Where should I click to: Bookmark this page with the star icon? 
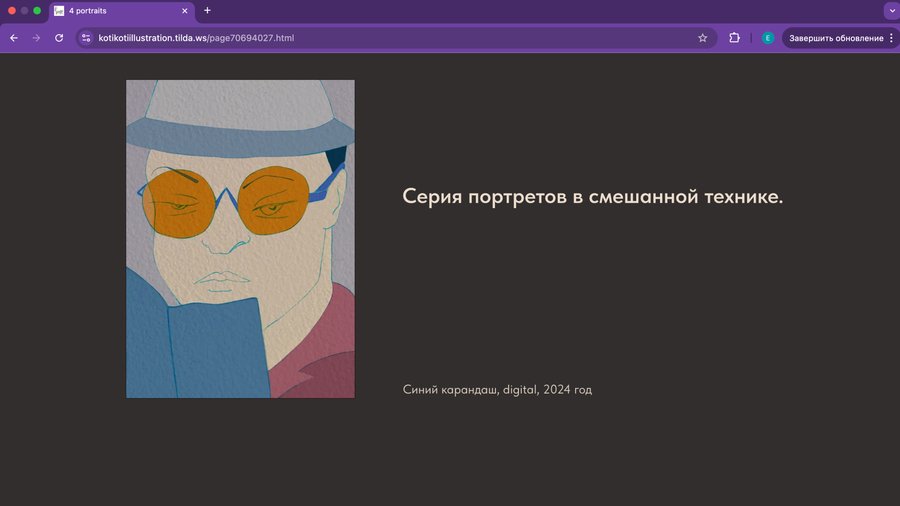[x=702, y=38]
